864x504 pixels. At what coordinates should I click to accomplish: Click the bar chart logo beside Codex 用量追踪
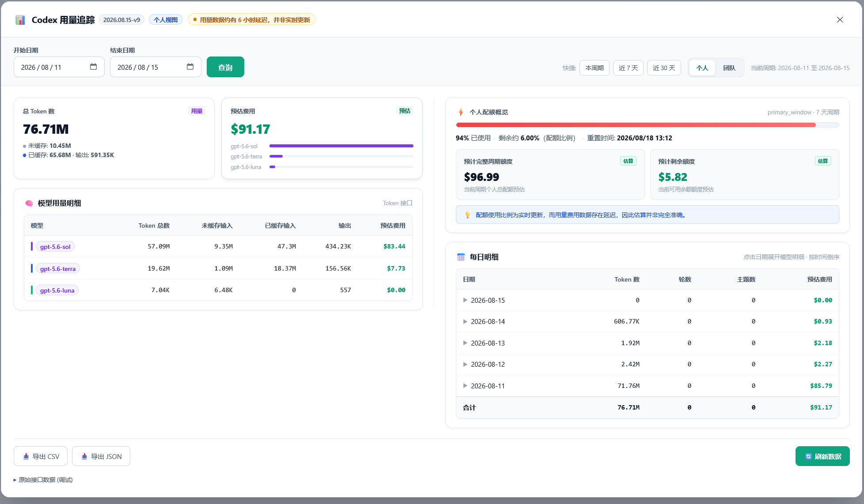pos(20,20)
